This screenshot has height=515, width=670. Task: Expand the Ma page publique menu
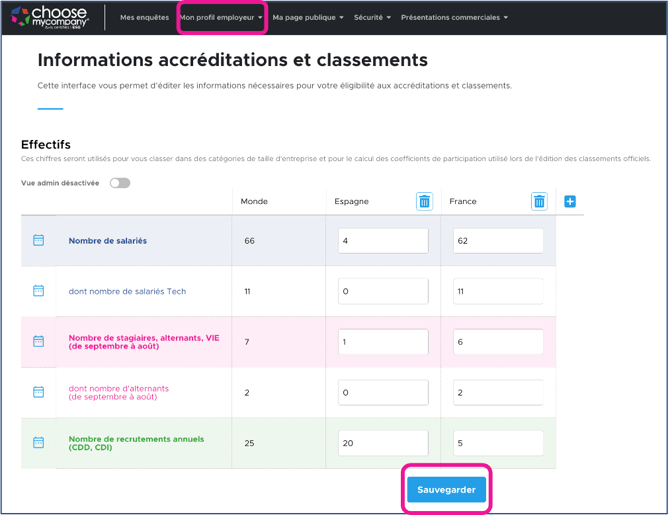point(307,17)
